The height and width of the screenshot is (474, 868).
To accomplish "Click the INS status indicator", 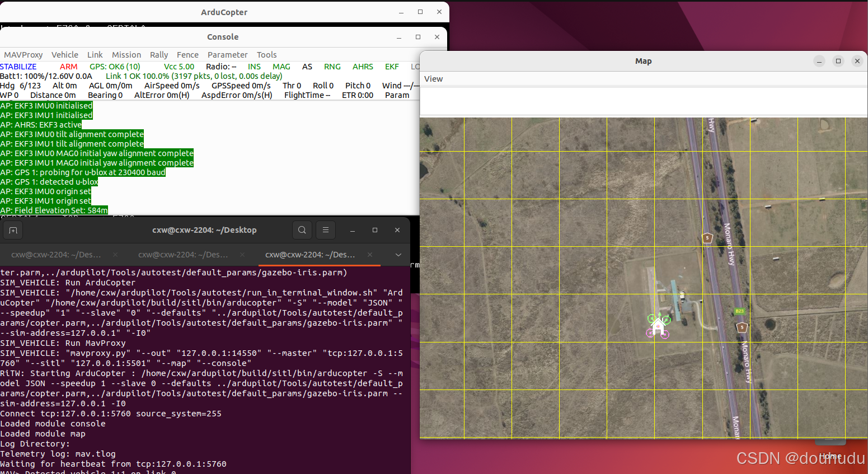I will pos(254,66).
